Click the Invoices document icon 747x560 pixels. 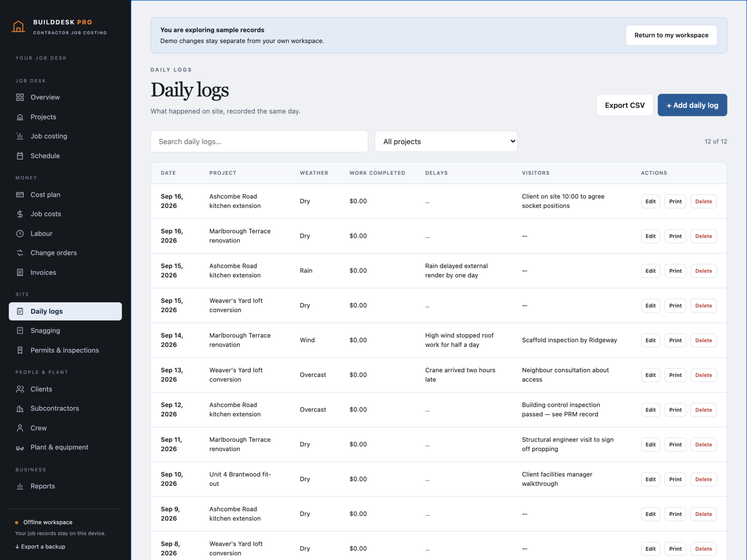(20, 272)
